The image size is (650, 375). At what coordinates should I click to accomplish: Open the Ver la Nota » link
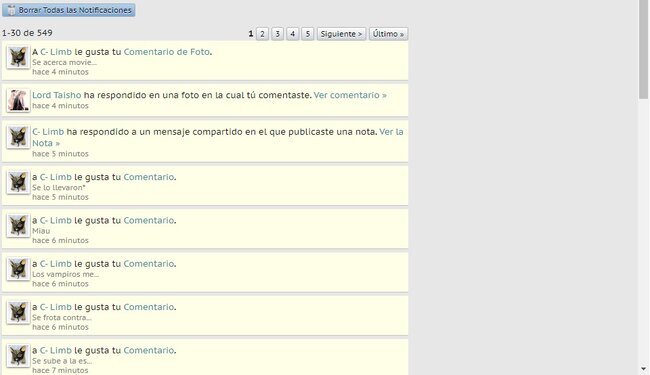click(218, 138)
